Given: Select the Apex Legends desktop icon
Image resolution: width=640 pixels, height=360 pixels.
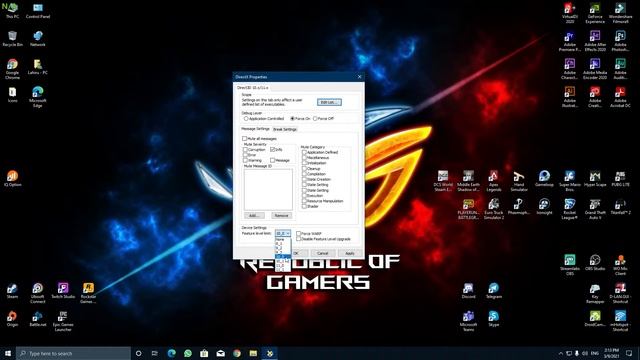Looking at the screenshot, I should 494,181.
